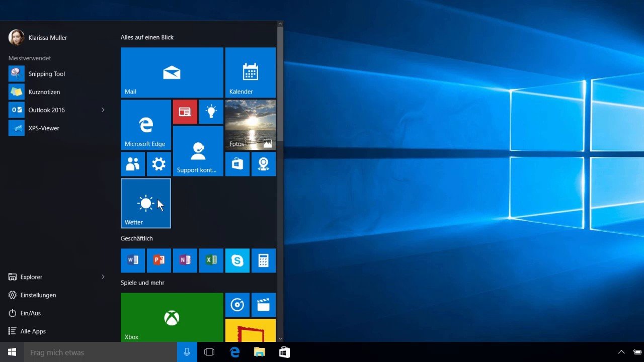Viewport: 644px width, 362px height.
Task: Open the Calculator tile
Action: 263,260
